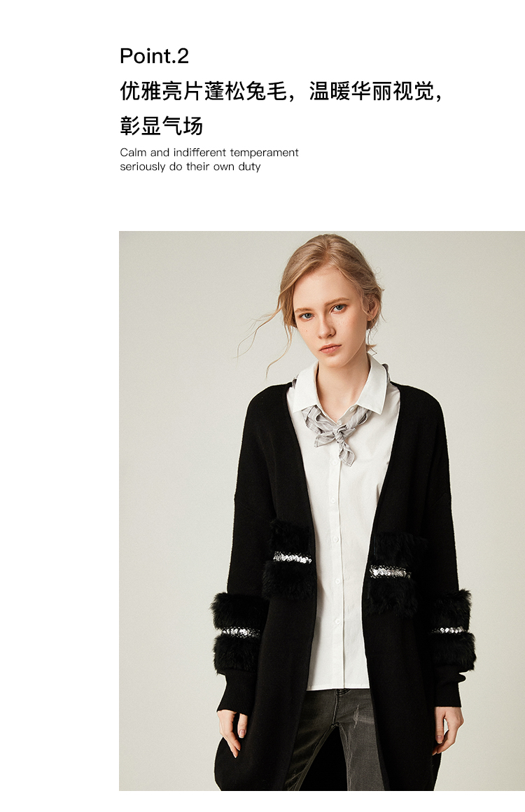The image size is (525, 812).
Task: Click the dark gray jeans
Action: point(331,741)
